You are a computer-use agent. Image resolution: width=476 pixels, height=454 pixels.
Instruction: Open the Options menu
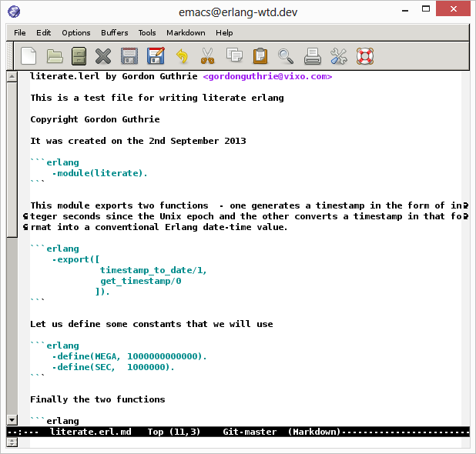pyautogui.click(x=76, y=33)
